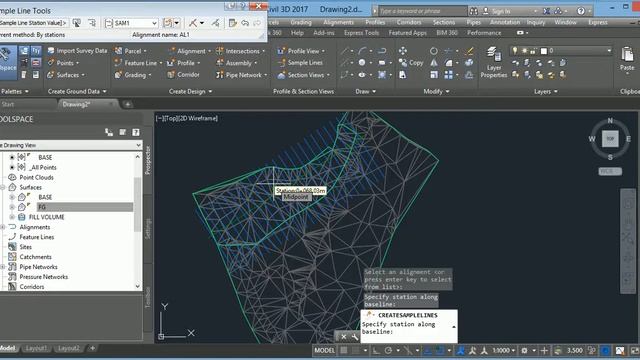Click the Assembly tool
The width and height of the screenshot is (640, 360).
236,63
